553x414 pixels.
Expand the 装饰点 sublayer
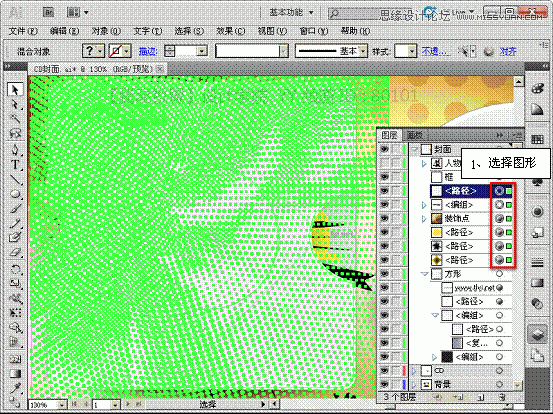pos(424,219)
